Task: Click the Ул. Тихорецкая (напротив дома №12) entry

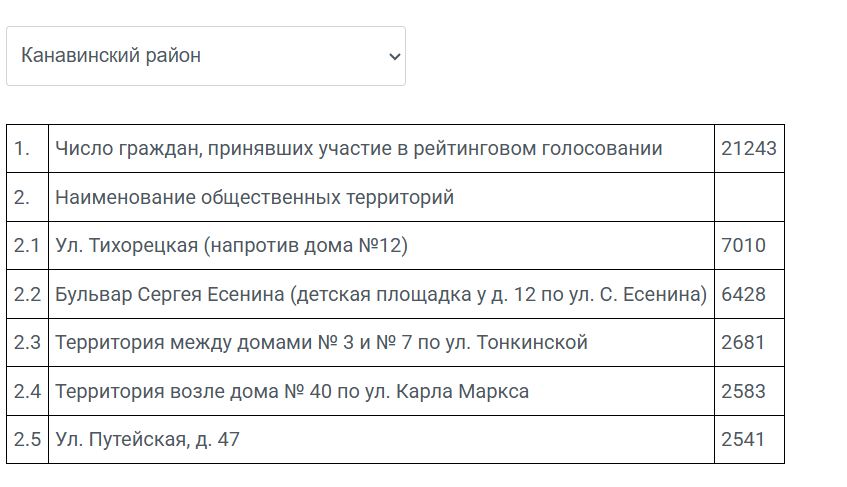Action: 231,246
